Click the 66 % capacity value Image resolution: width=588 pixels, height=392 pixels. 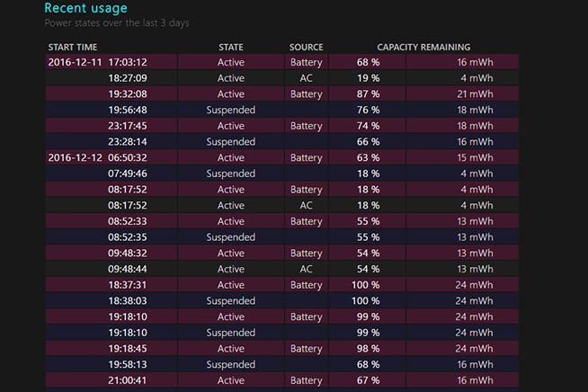368,142
